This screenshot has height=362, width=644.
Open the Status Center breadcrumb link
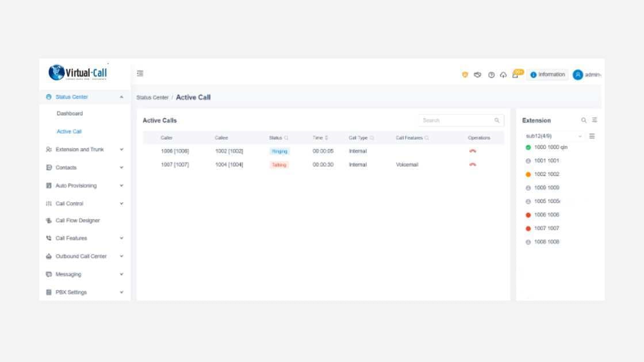point(152,97)
